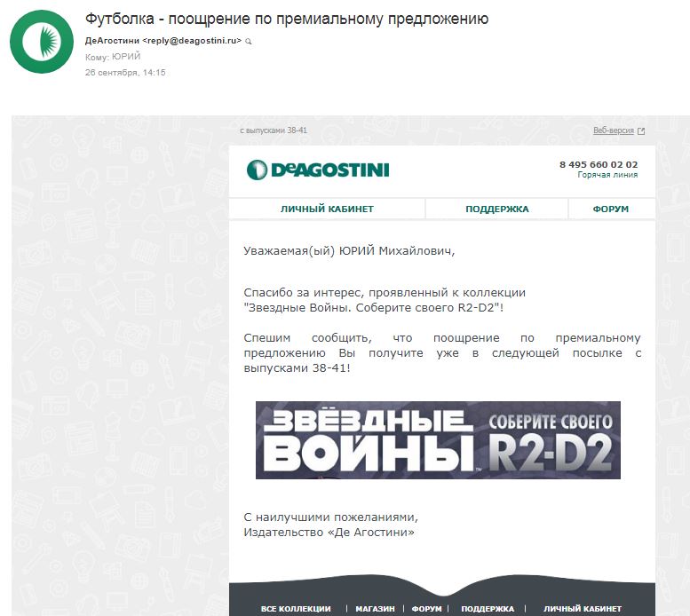
Task: Click the recipient name ЮРИЙ
Action: [x=126, y=56]
